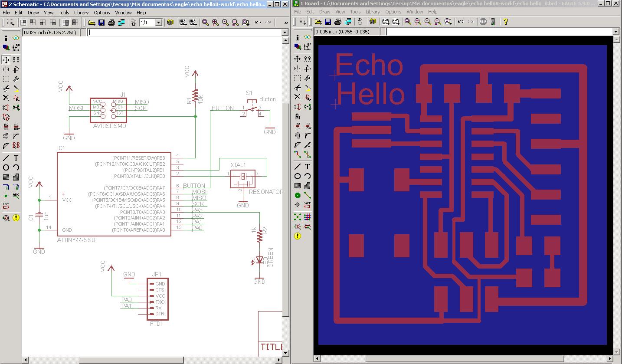This screenshot has width=622, height=364.
Task: Click DRC exclamation icon in Board toolbar
Action: pyautogui.click(x=298, y=236)
